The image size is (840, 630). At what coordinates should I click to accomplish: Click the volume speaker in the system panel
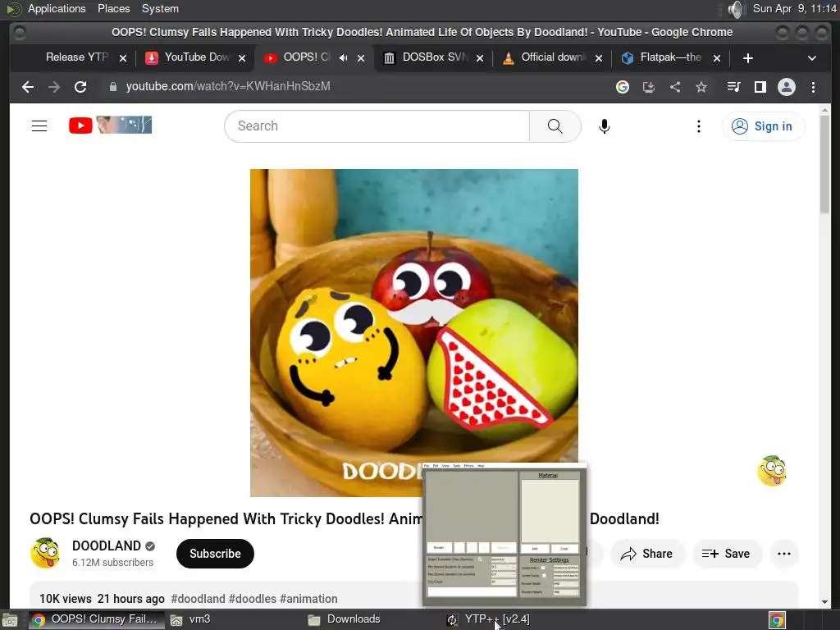pos(736,9)
